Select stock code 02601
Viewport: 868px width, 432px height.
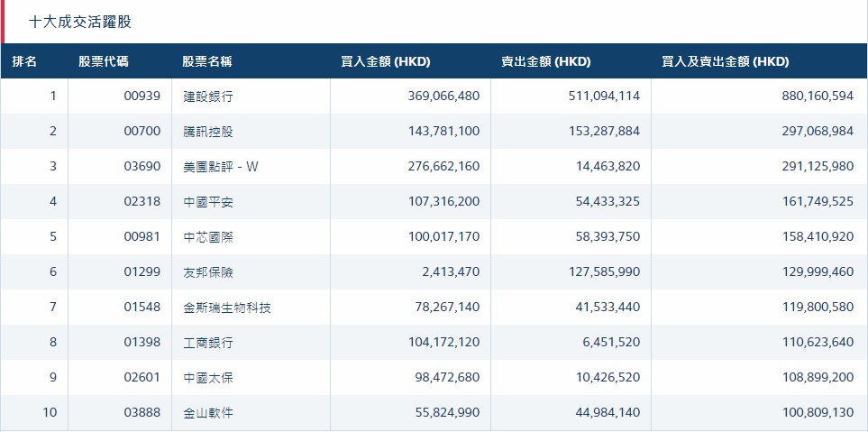pos(142,377)
